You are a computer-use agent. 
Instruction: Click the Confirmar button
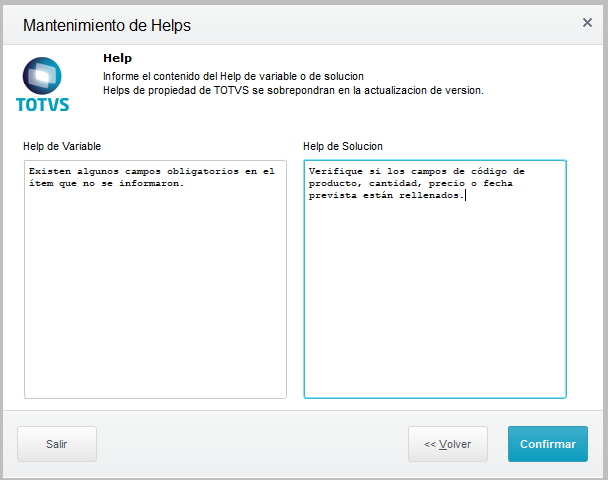(548, 444)
